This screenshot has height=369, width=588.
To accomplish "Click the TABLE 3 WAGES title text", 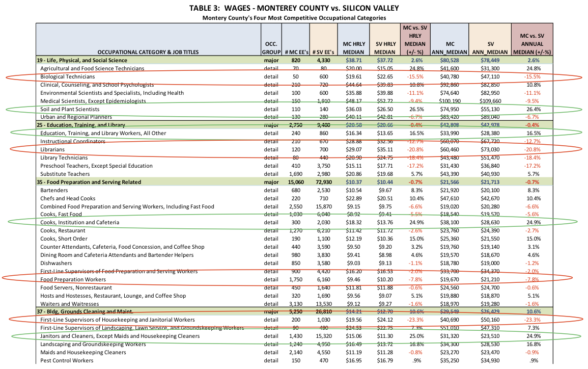I will point(294,8).
